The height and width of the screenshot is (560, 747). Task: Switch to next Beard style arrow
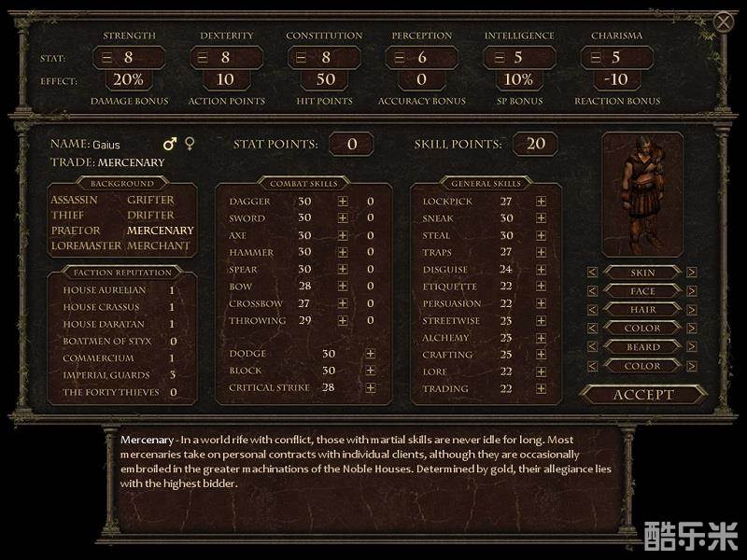[692, 347]
